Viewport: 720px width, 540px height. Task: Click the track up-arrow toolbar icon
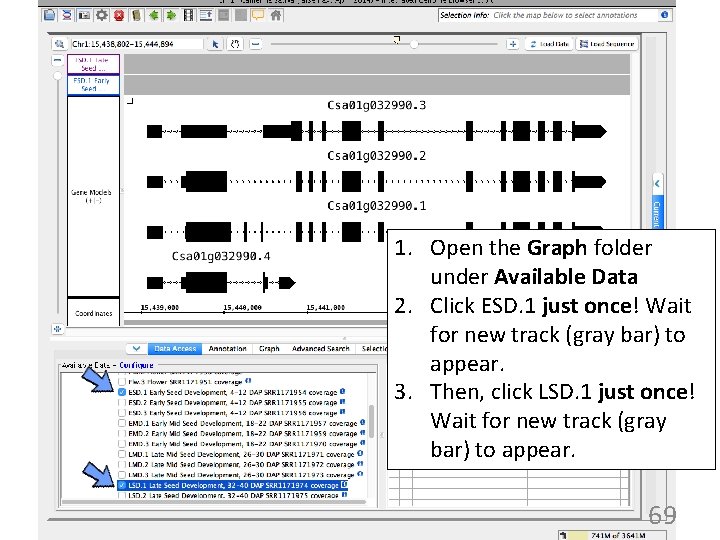point(206,15)
